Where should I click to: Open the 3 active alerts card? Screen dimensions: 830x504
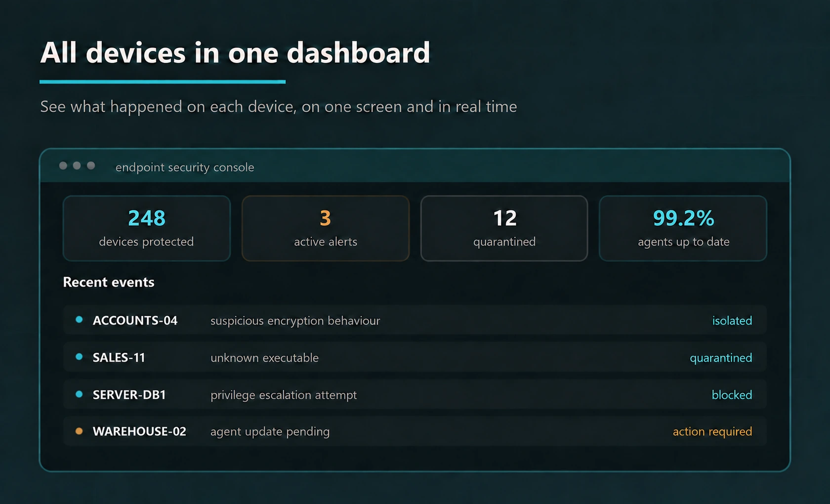tap(325, 228)
